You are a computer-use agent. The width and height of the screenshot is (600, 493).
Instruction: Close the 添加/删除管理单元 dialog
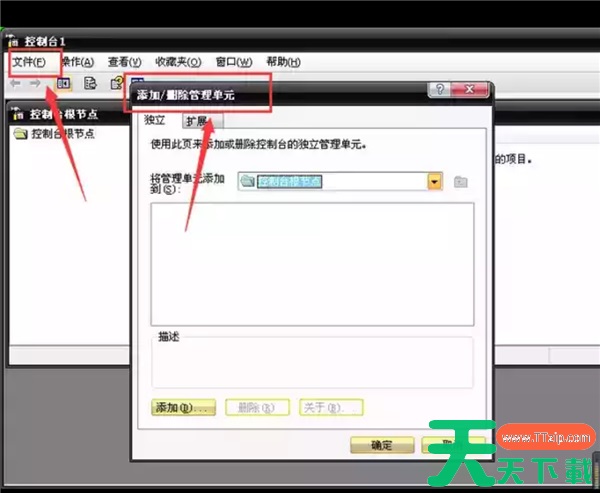470,90
